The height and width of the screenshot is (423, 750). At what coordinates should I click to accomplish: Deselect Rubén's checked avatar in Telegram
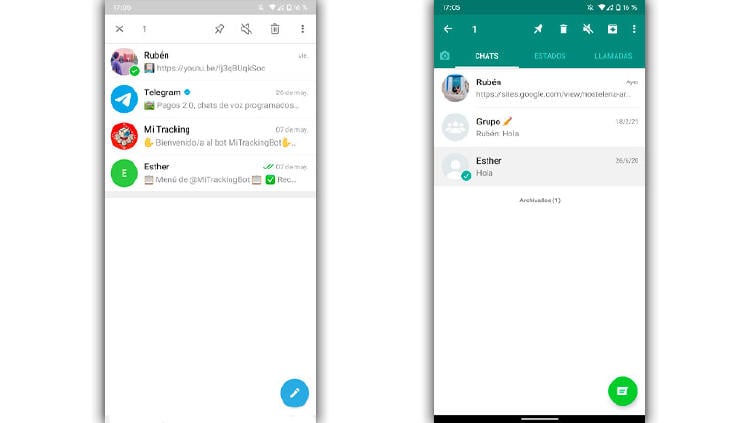(x=125, y=62)
